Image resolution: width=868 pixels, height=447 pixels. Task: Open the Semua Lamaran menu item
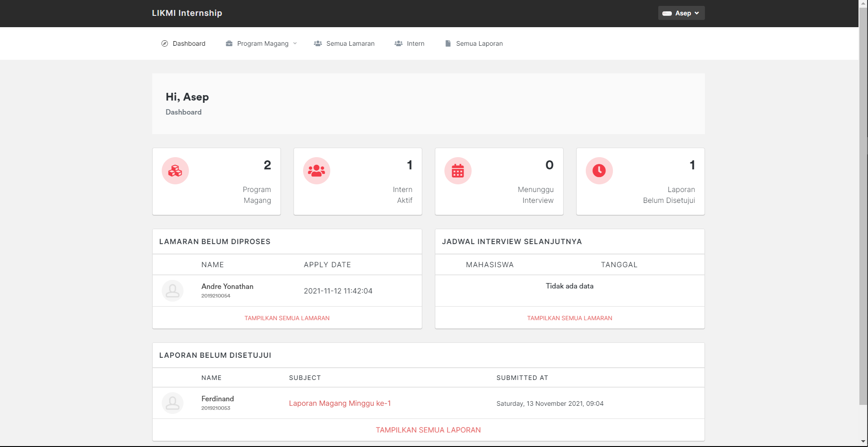344,43
